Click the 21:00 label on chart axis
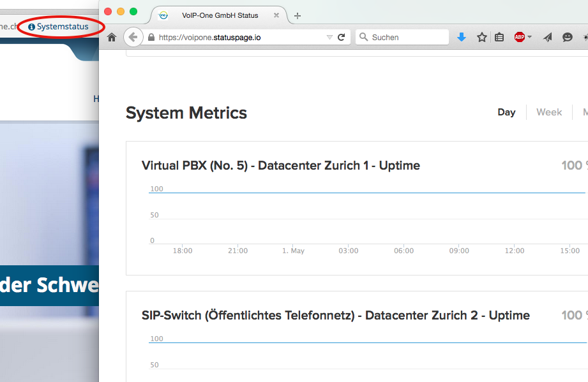This screenshot has width=588, height=382. click(x=237, y=251)
